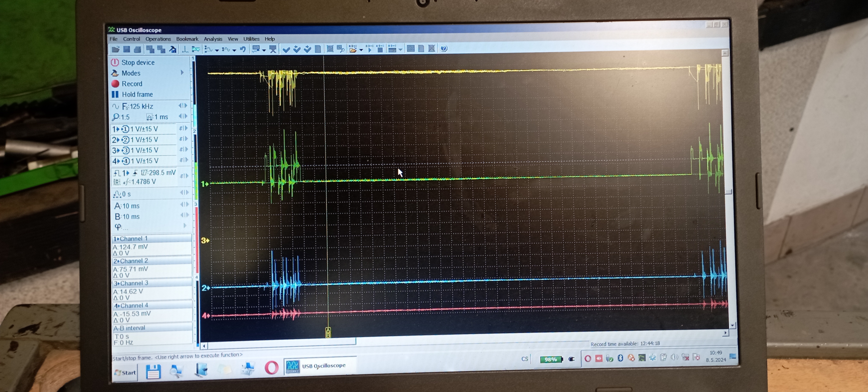Click the A/B cursor marker at graph bottom

[328, 332]
